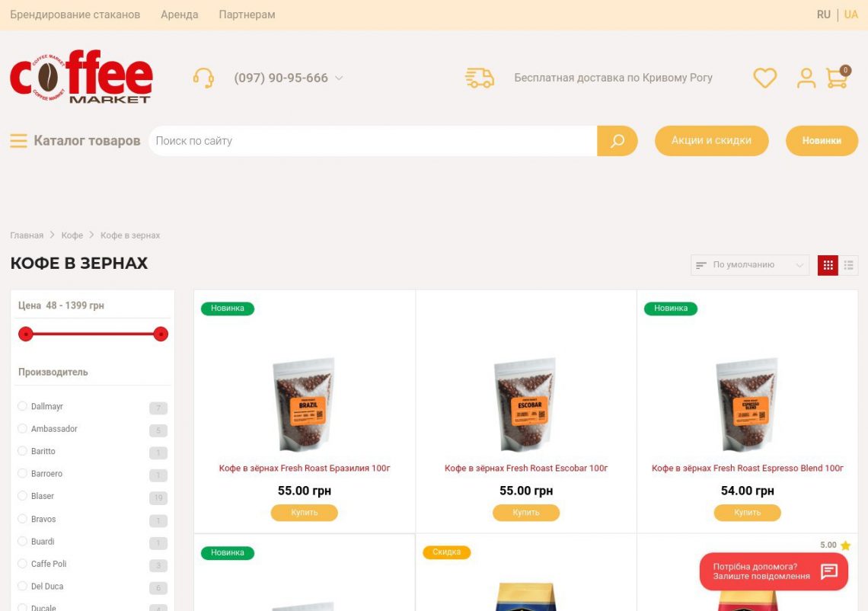Open the shopping cart icon
Image resolution: width=868 pixels, height=611 pixels.
click(838, 77)
